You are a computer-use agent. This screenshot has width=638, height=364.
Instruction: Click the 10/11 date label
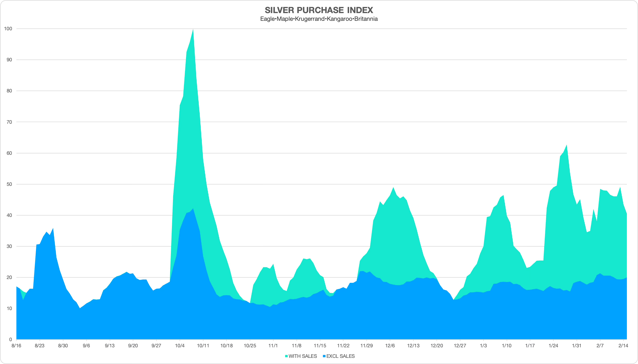click(203, 346)
